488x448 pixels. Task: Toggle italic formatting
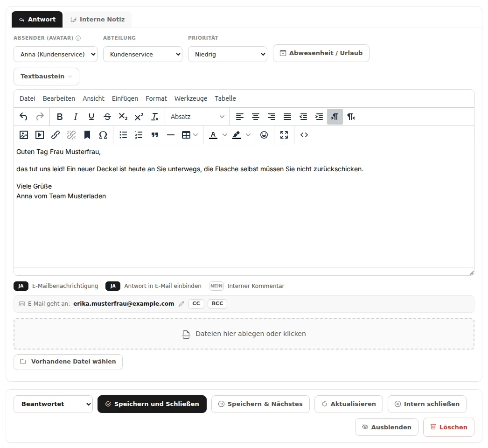pos(75,117)
